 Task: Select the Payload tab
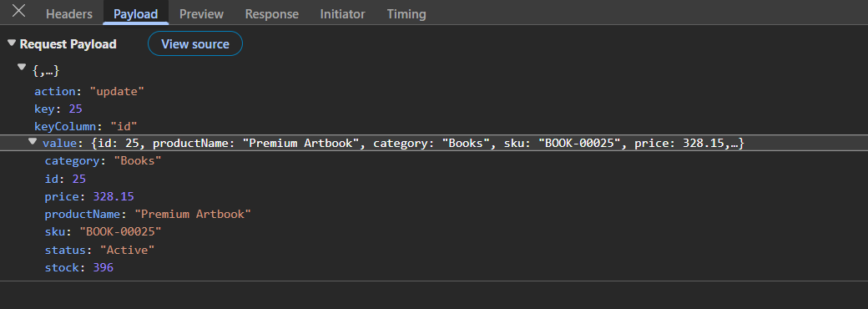coord(135,14)
